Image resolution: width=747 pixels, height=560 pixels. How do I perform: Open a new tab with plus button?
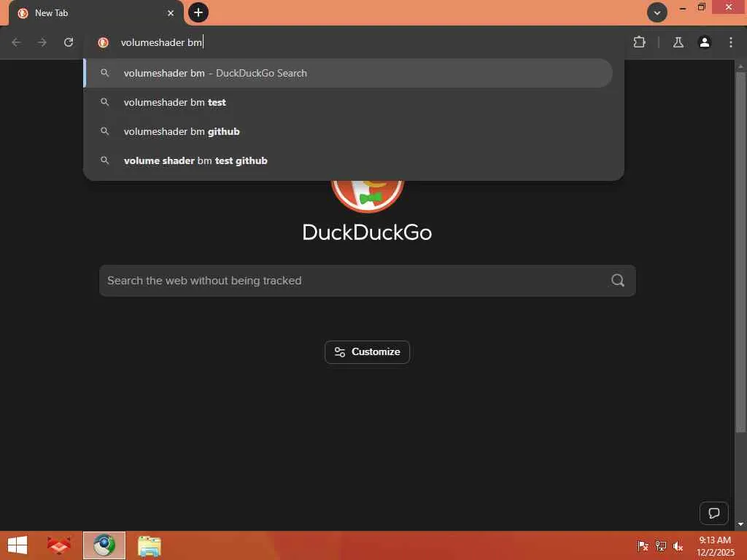pyautogui.click(x=198, y=12)
